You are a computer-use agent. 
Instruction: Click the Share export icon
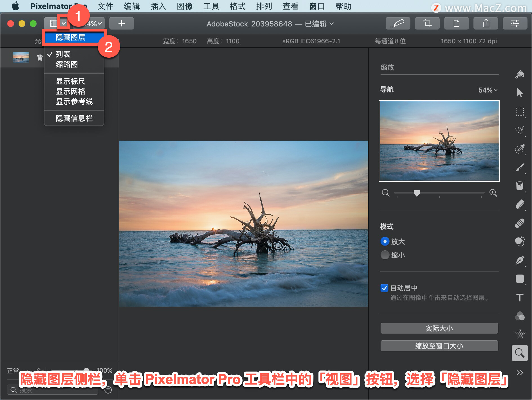coord(486,23)
